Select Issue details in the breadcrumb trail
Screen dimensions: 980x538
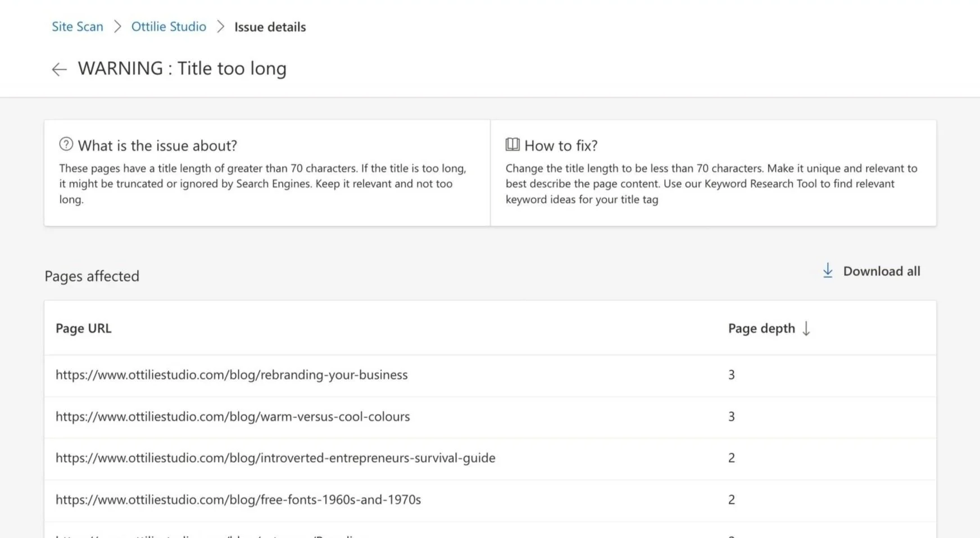[x=270, y=26]
